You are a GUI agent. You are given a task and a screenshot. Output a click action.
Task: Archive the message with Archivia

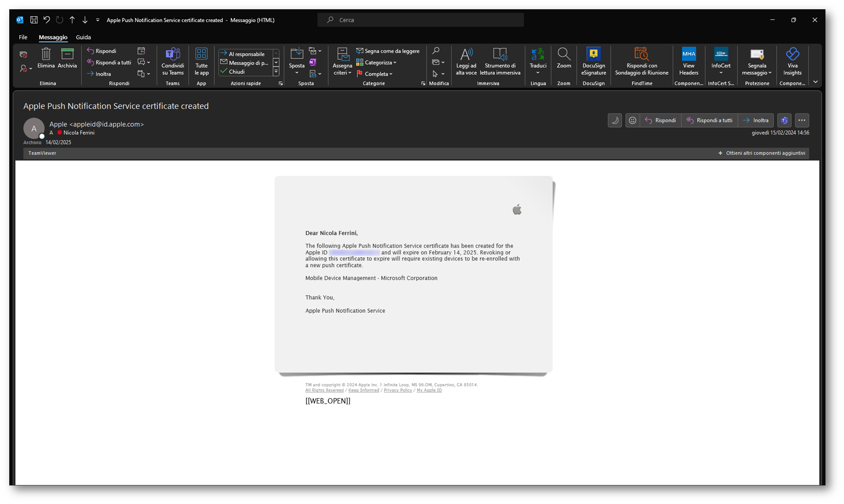pos(67,58)
